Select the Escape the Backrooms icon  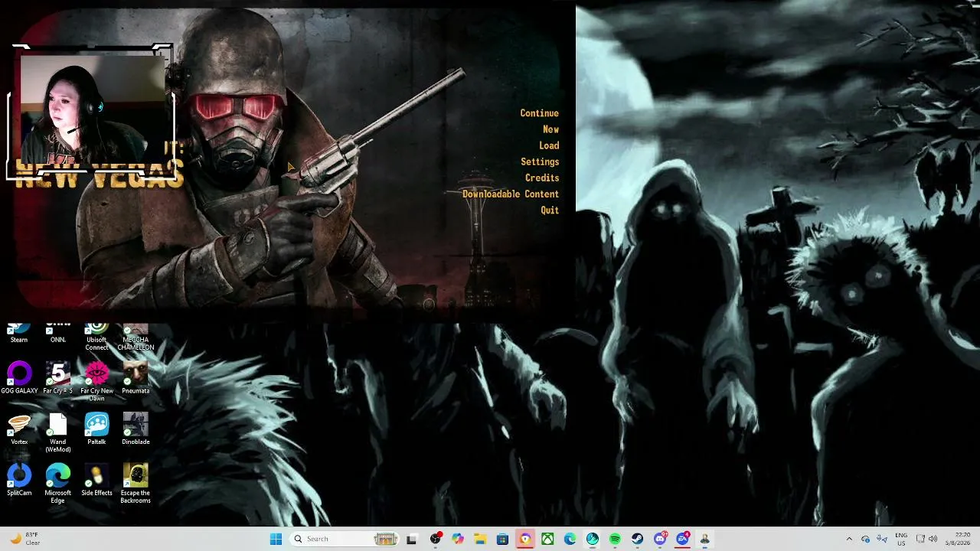point(136,484)
